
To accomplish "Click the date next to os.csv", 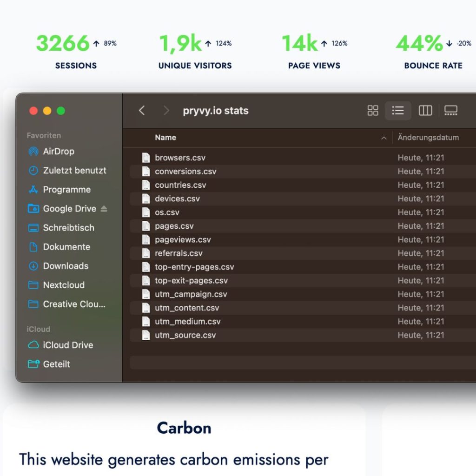I will click(421, 212).
